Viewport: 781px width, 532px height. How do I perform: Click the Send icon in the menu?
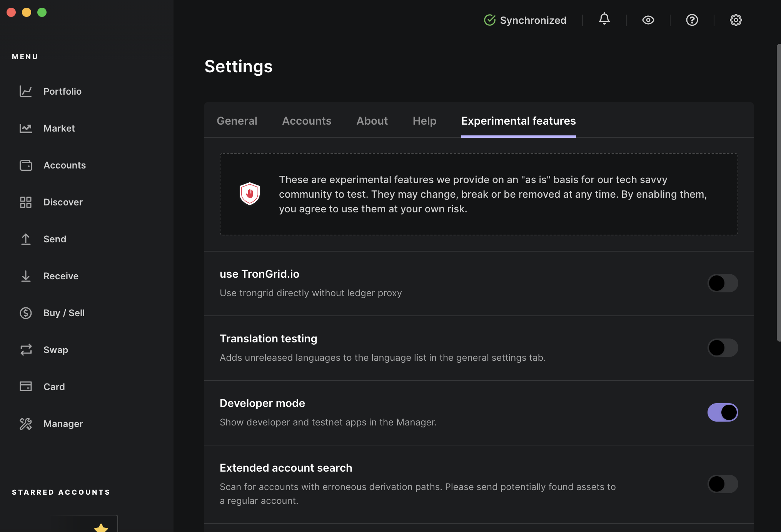(26, 239)
